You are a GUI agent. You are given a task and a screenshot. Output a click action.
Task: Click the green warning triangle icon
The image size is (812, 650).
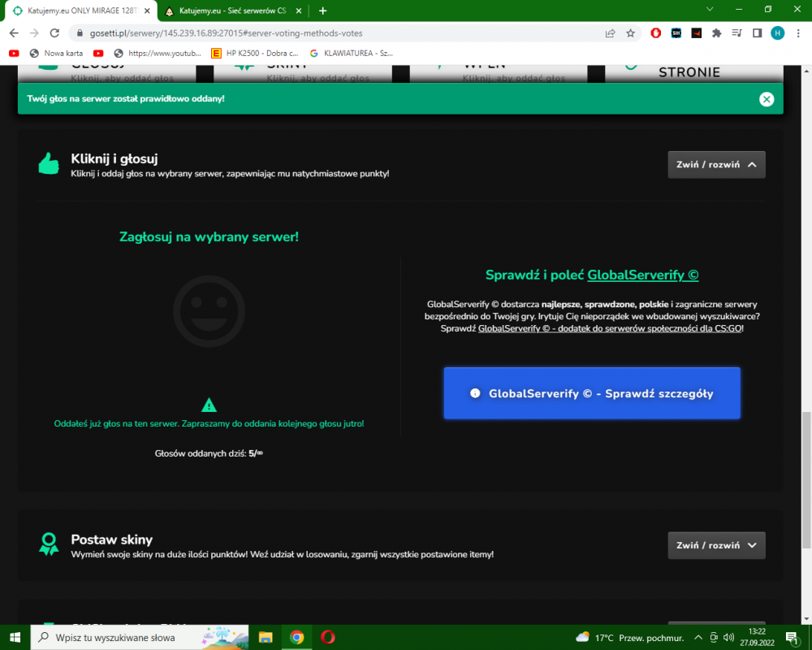click(209, 405)
